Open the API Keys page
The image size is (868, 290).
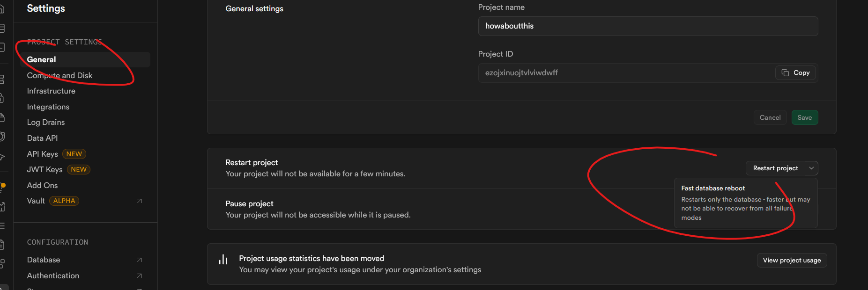(43, 154)
